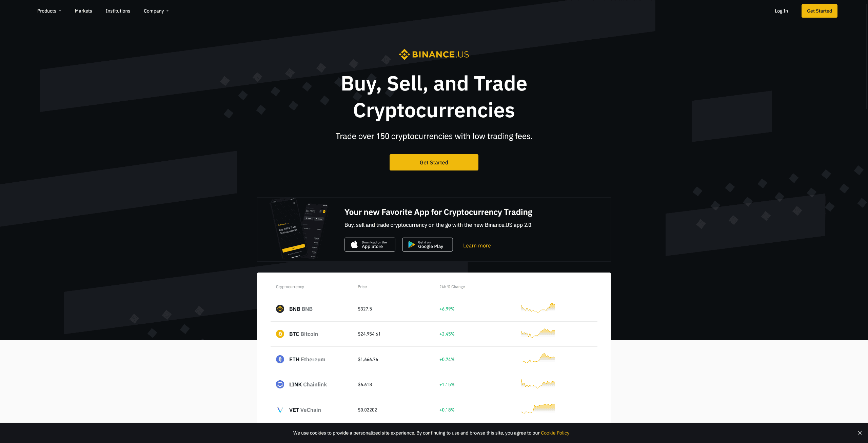Click the main Get Started CTA button
This screenshot has width=868, height=443.
click(x=433, y=162)
